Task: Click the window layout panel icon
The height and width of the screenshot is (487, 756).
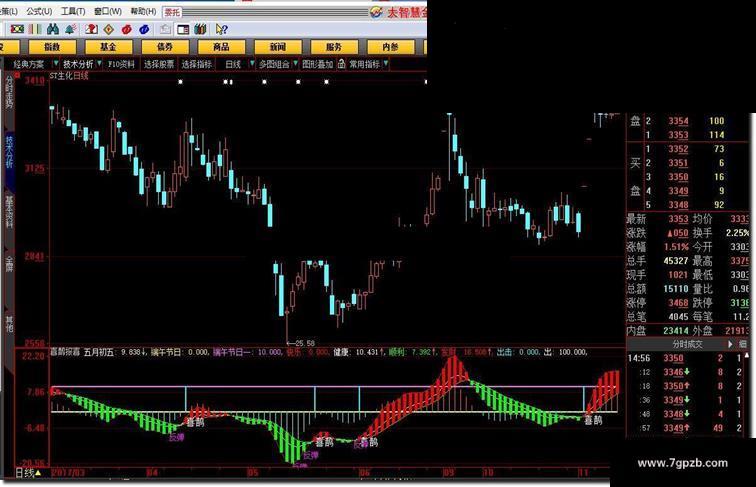Action: coord(183,29)
